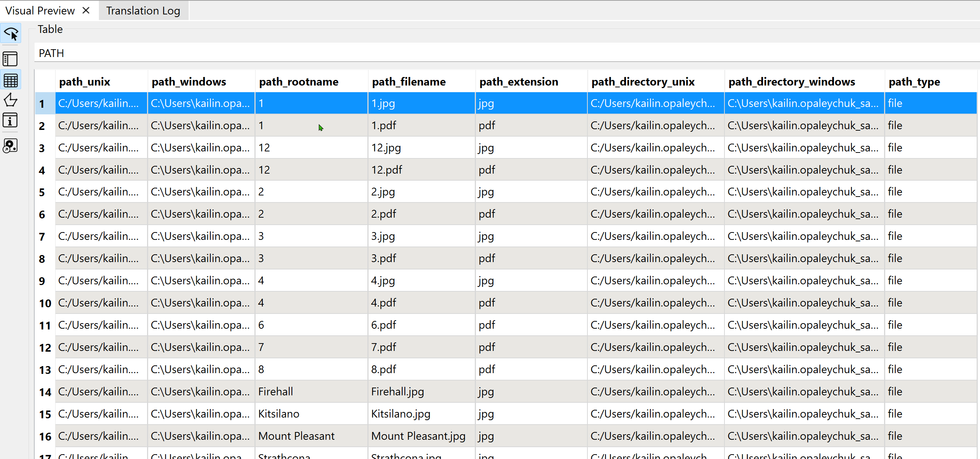Click the Kitsilano.jpg filename cell
The width and height of the screenshot is (980, 459).
tap(421, 413)
